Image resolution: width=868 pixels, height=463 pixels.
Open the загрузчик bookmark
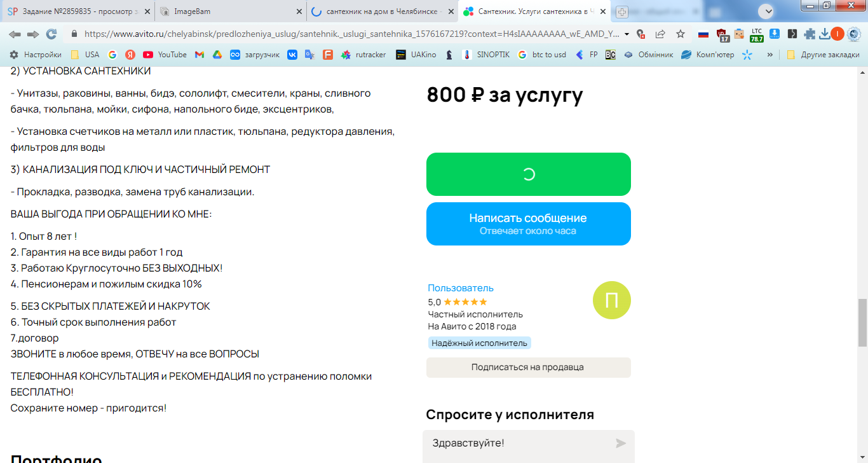255,55
